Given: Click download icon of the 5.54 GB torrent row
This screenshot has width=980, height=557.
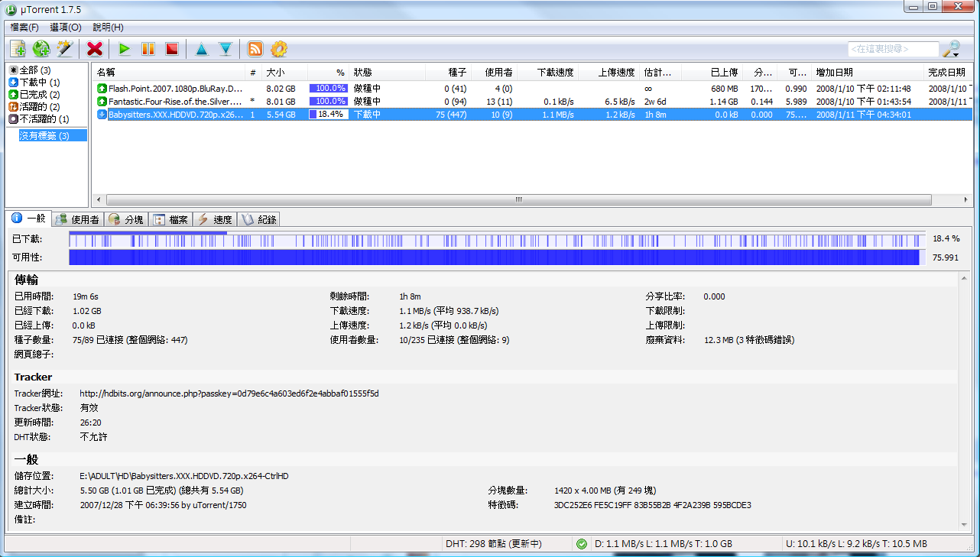Looking at the screenshot, I should click(x=102, y=114).
